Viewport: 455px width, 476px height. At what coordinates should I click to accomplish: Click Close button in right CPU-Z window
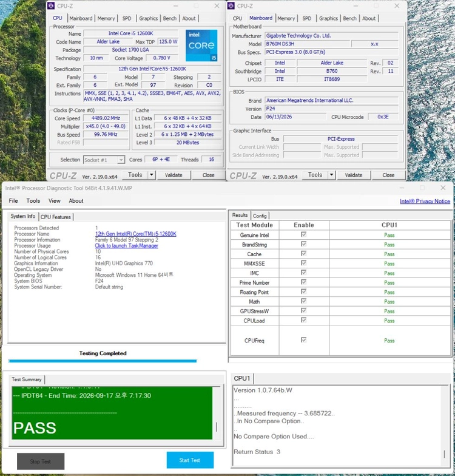click(388, 175)
